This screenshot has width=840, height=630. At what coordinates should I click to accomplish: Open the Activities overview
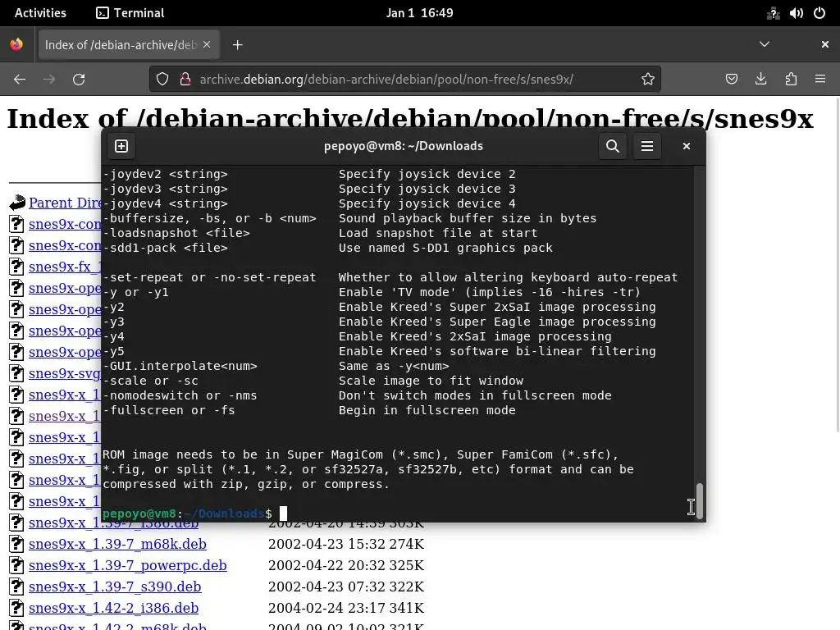click(40, 13)
